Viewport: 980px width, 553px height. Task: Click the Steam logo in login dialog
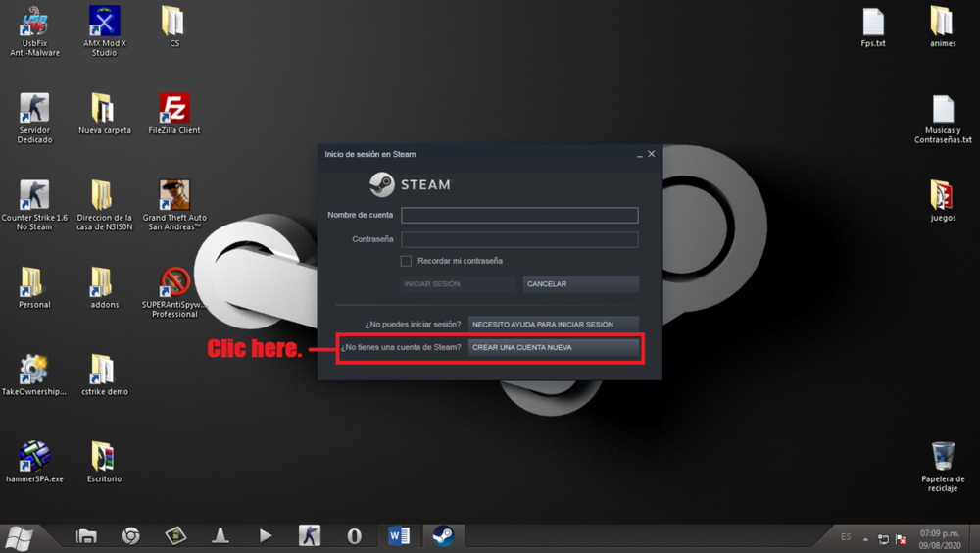[x=410, y=184]
